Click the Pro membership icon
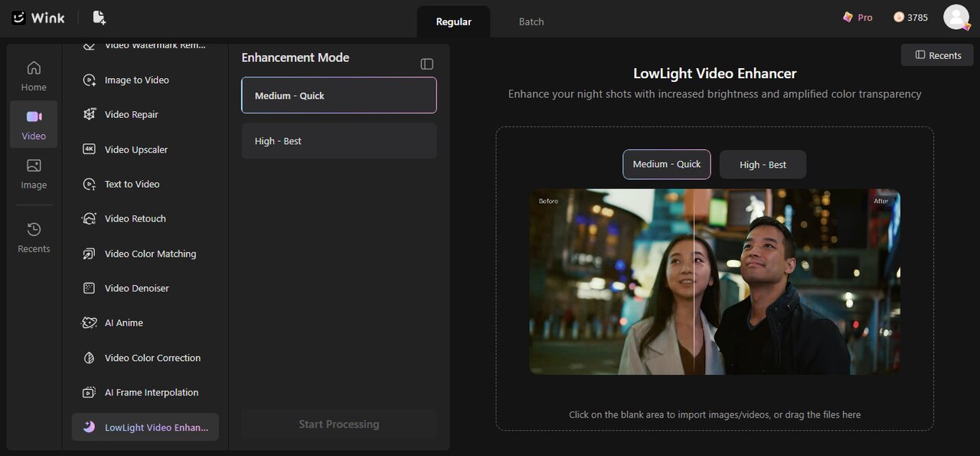This screenshot has width=980, height=456. click(848, 17)
